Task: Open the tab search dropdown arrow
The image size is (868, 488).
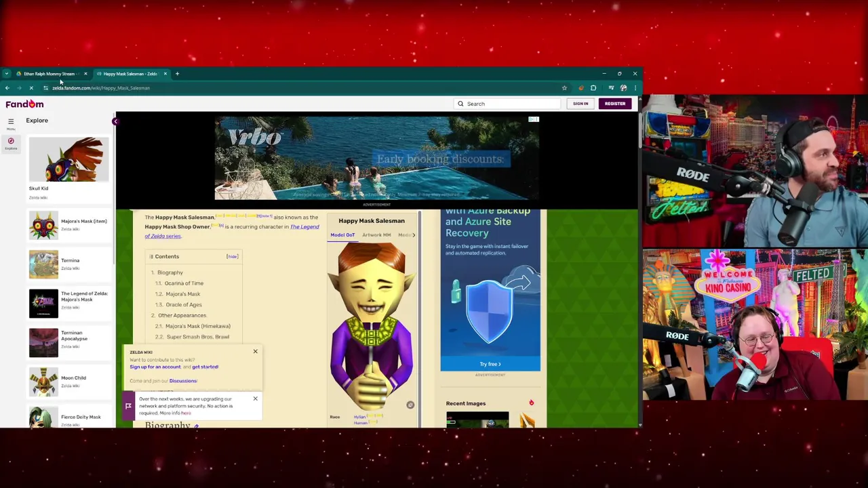Action: coord(6,74)
